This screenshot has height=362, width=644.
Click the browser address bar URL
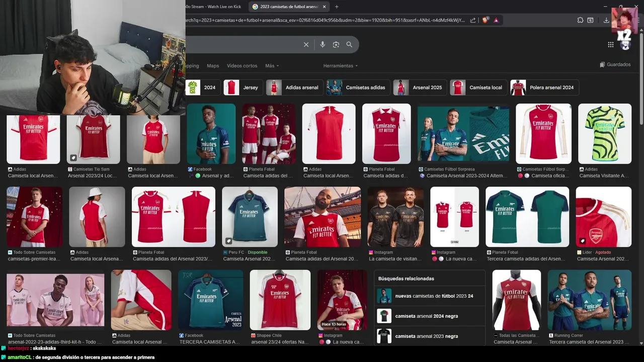tap(325, 20)
